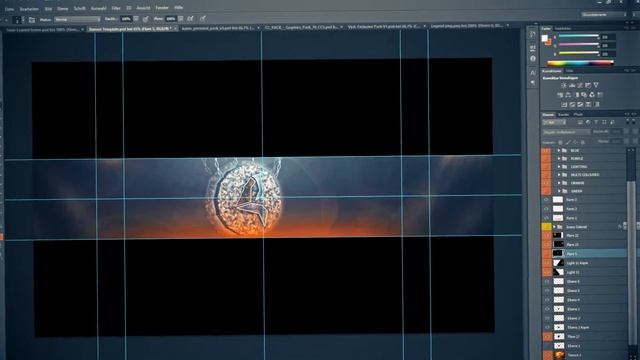
Task: Add a Brightness/Contrast adjustment
Action: pyautogui.click(x=564, y=85)
